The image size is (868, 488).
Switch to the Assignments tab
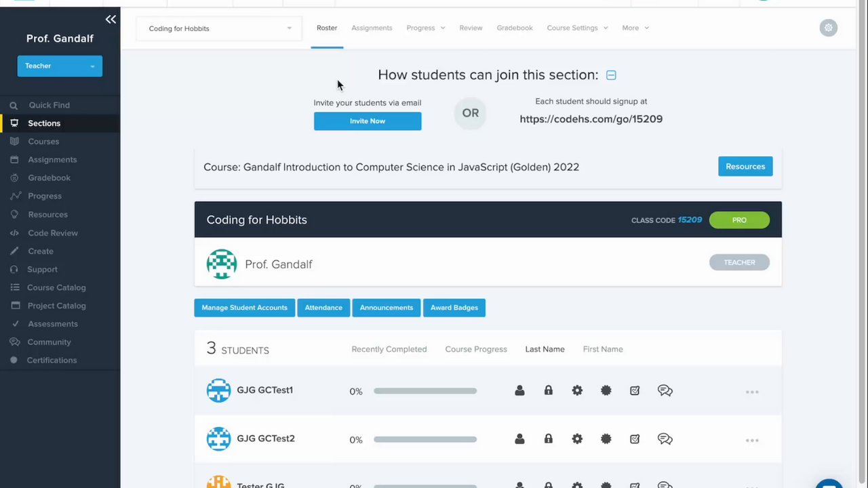coord(372,28)
